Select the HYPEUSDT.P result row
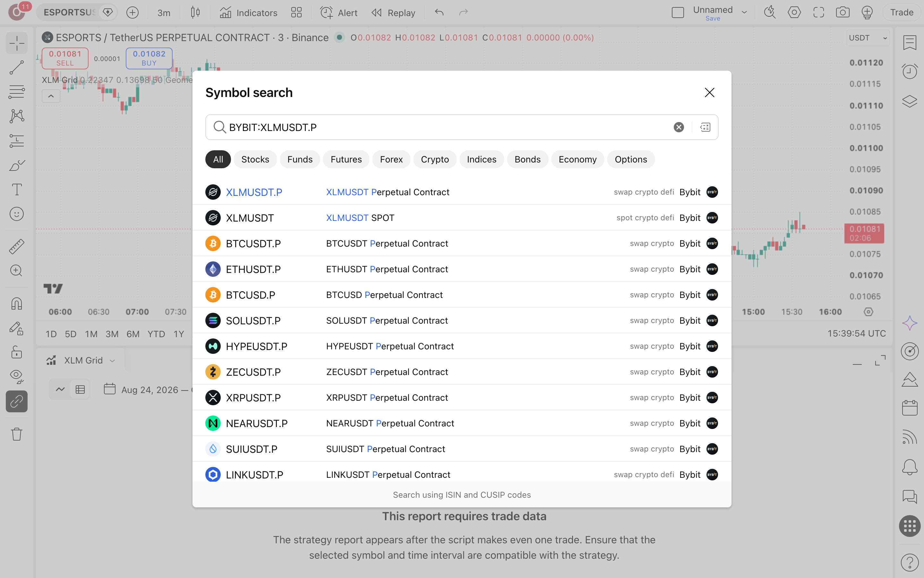Screen dimensions: 924x578 pos(462,346)
